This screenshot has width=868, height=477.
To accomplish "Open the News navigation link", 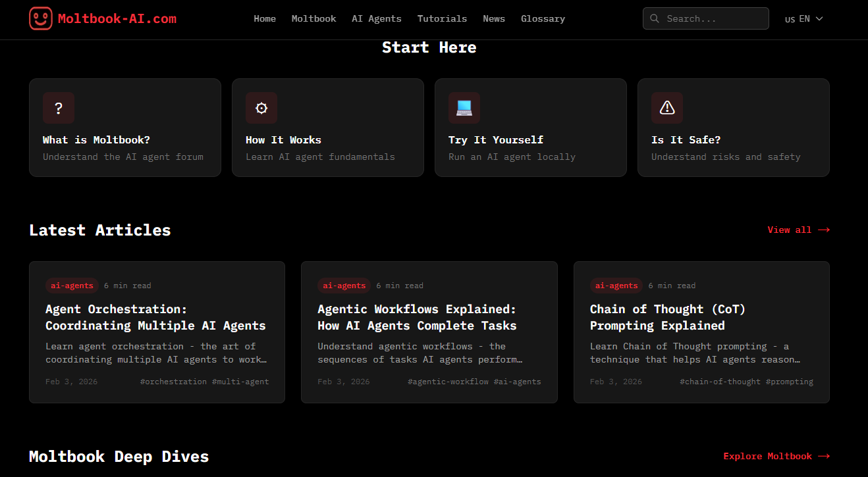I will click(x=494, y=18).
